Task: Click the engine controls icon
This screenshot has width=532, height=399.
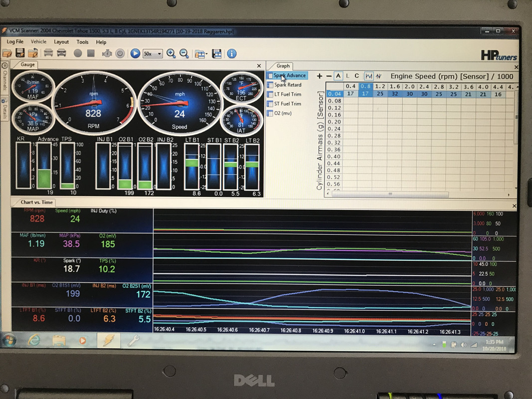Action: [x=107, y=53]
